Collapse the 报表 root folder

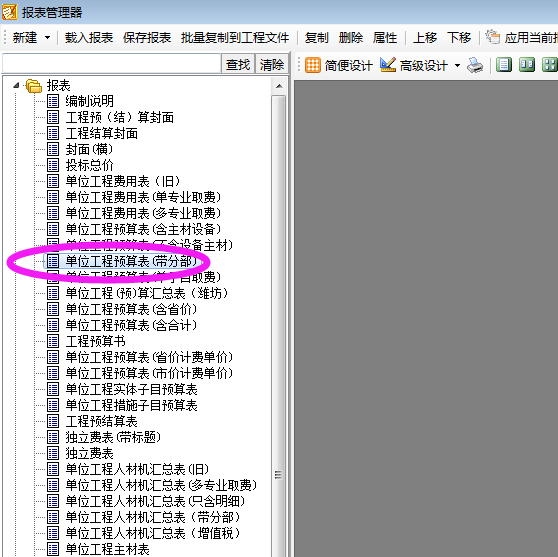point(16,85)
